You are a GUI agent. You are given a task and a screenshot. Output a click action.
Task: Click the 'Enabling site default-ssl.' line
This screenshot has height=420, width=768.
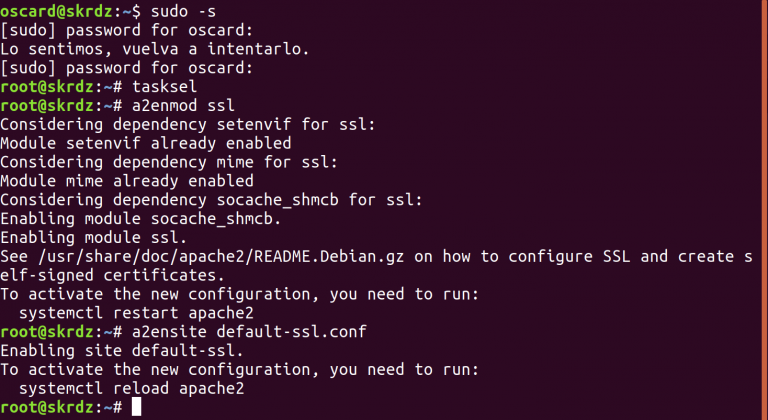pyautogui.click(x=122, y=350)
